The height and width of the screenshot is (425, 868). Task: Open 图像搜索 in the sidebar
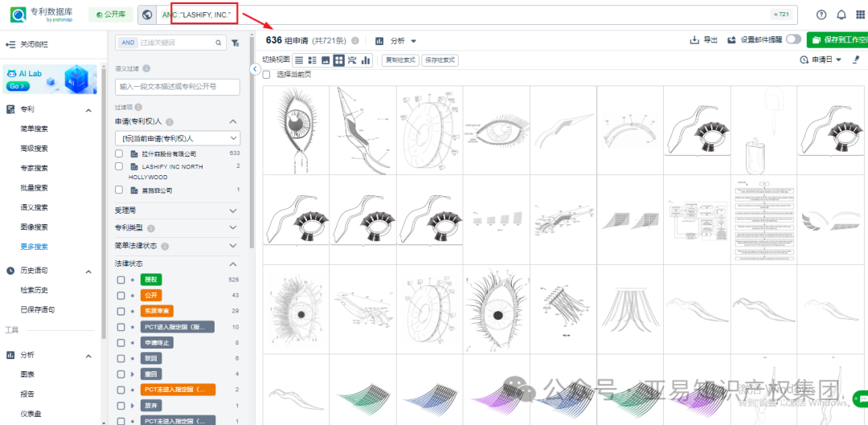[x=34, y=227]
